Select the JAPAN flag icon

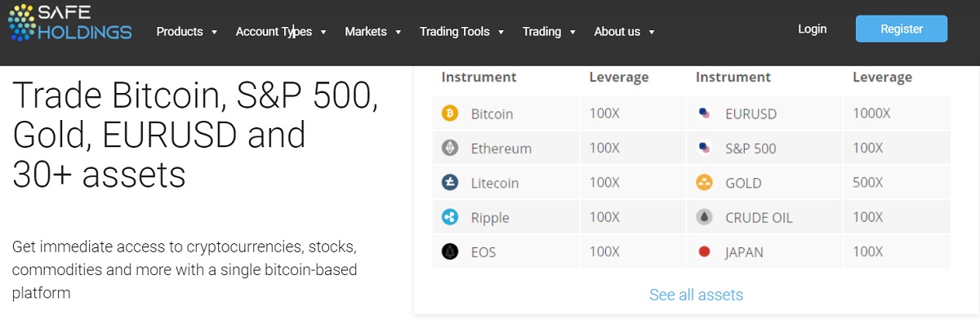(x=705, y=251)
